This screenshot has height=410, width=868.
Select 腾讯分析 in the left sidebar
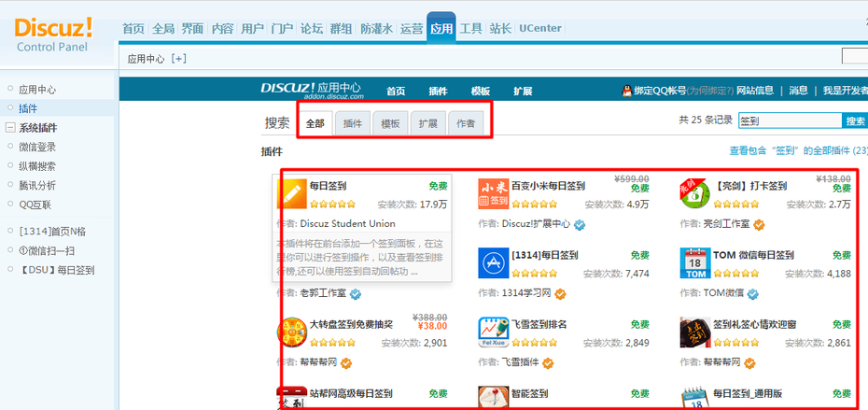[37, 186]
